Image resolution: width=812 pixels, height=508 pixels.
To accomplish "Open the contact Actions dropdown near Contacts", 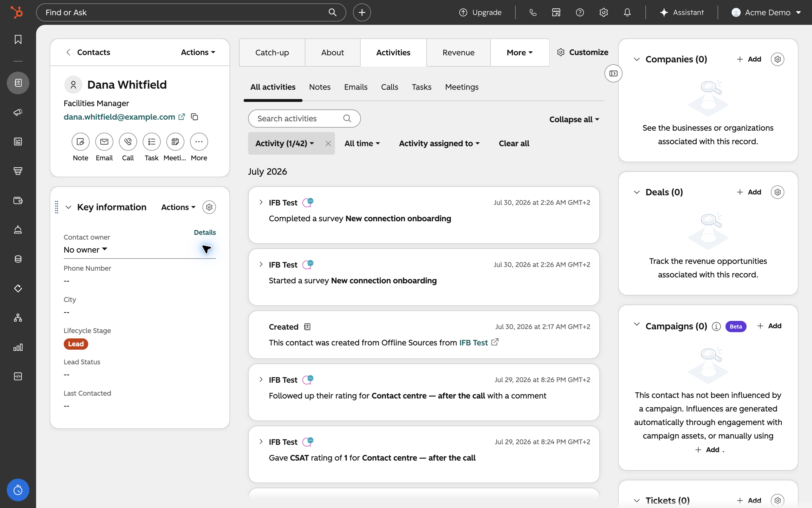I will click(198, 52).
